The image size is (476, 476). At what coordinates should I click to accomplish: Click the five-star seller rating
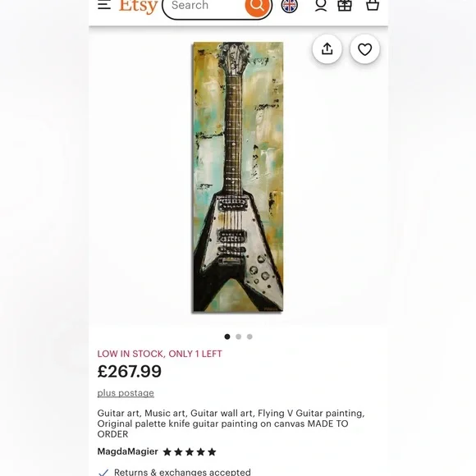[190, 452]
